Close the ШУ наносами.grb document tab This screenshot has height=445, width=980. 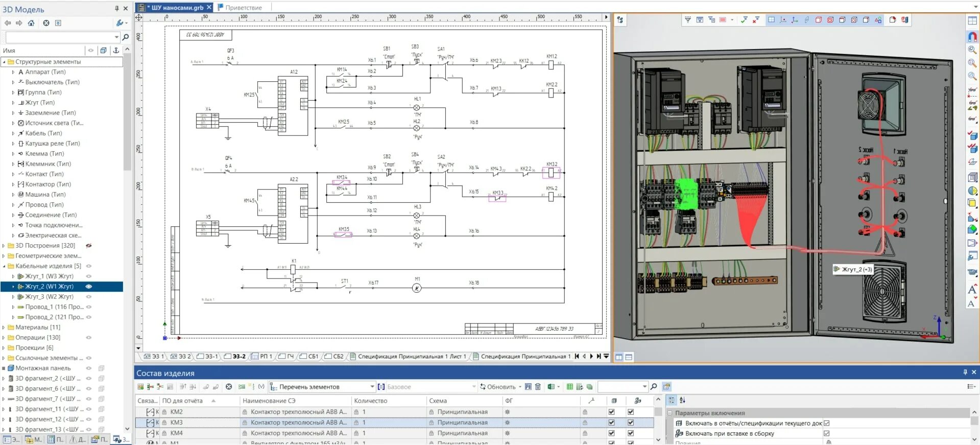coord(209,8)
